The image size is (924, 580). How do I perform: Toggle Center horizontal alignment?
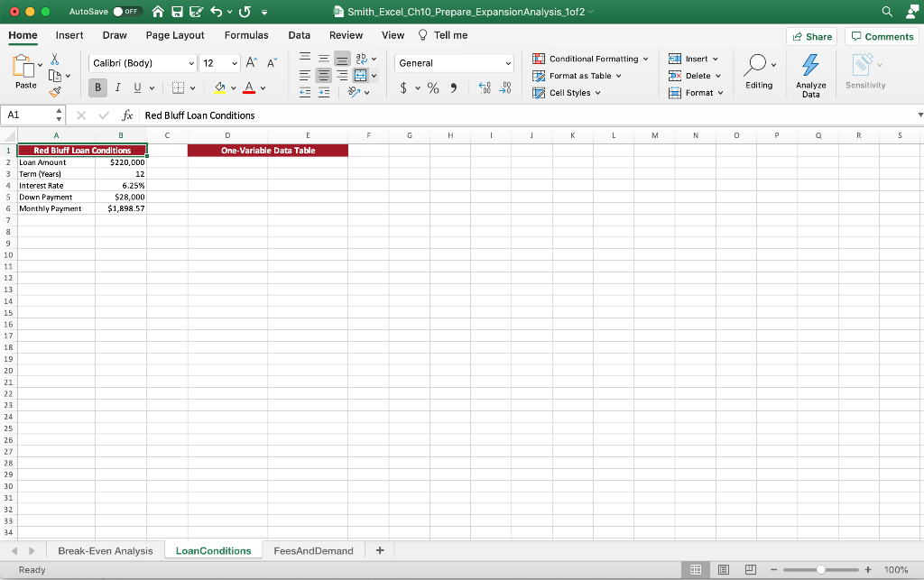tap(324, 76)
